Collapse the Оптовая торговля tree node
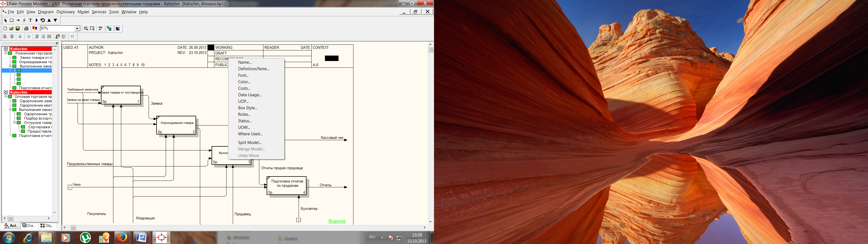868x244 pixels. pyautogui.click(x=6, y=97)
